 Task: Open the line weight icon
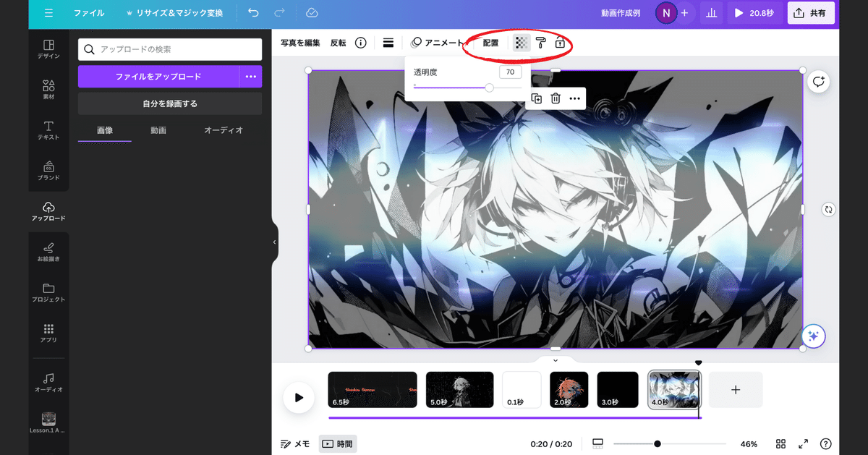coord(388,43)
